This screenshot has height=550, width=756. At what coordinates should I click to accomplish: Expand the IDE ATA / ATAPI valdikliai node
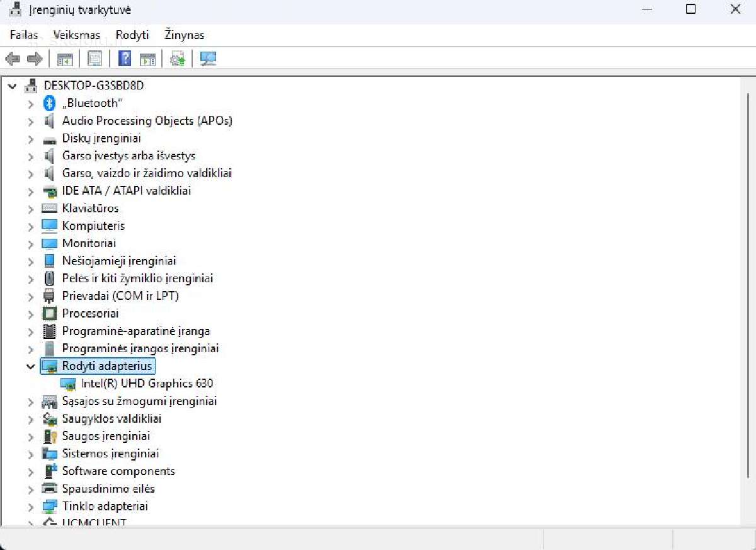point(30,191)
